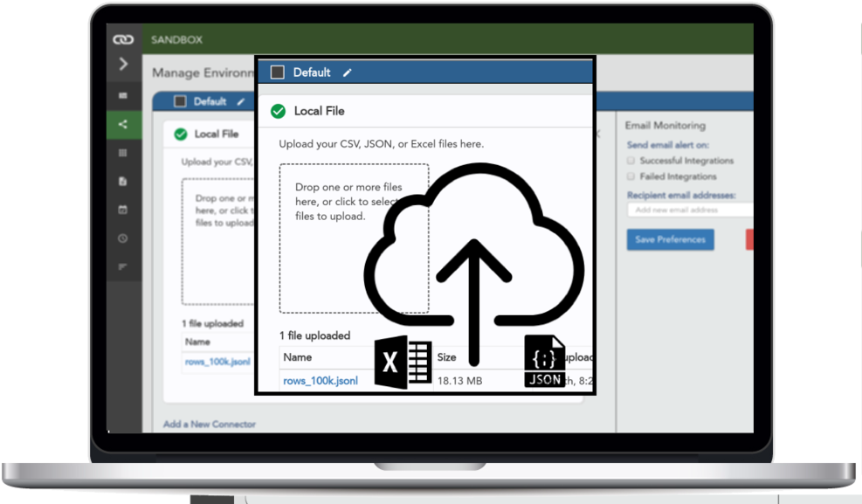Viewport: 862px width, 504px height.
Task: Click the Add a New Connector link
Action: click(x=210, y=425)
